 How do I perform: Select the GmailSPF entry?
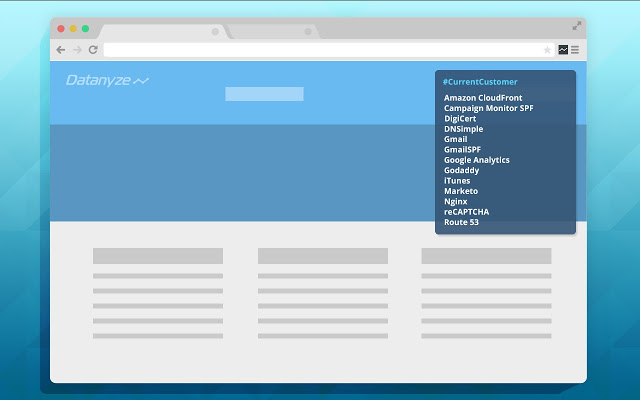pyautogui.click(x=462, y=150)
